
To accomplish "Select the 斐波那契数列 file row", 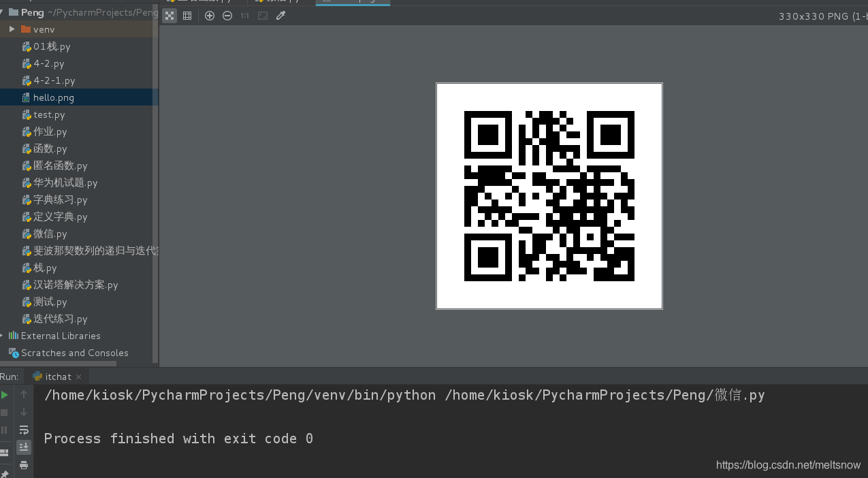I will 79,251.
